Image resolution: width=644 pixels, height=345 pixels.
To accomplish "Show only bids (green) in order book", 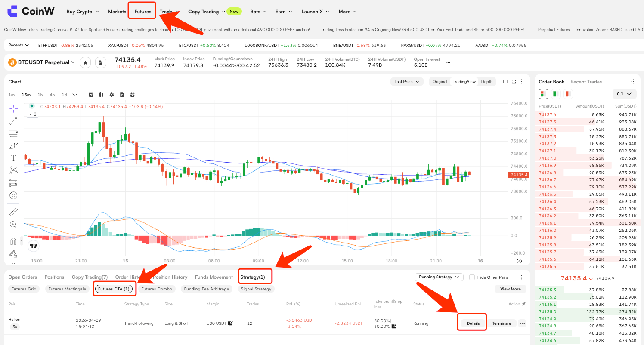I will pyautogui.click(x=556, y=94).
